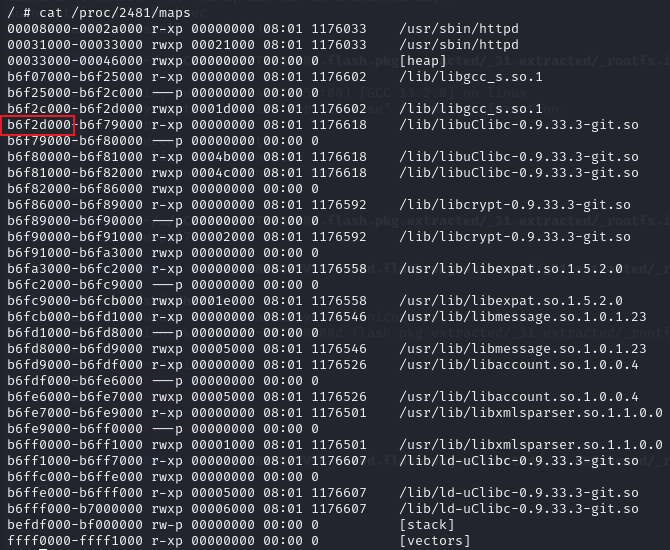
Task: Click libexpat path on the b6fa3000 line
Action: (510, 268)
